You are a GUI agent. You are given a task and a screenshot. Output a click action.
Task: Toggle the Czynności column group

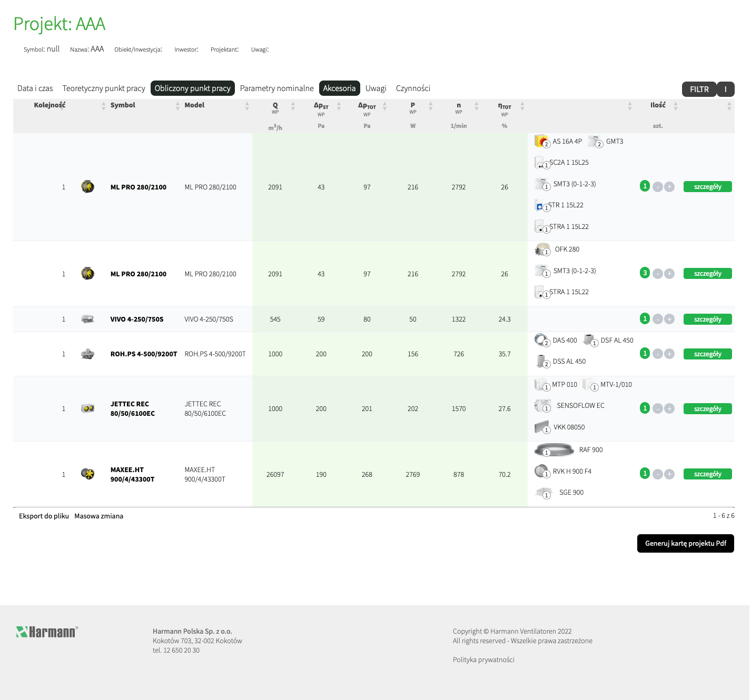[413, 88]
